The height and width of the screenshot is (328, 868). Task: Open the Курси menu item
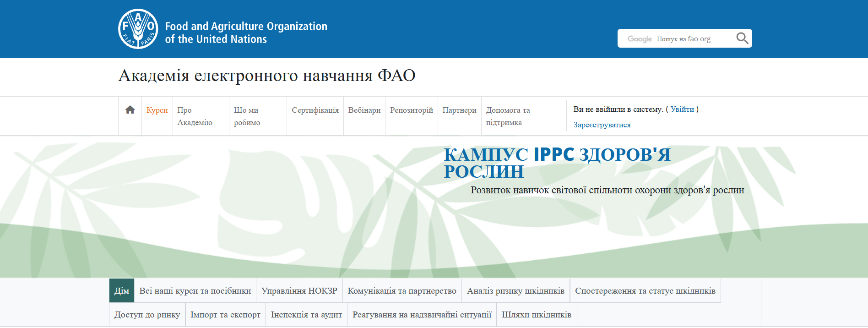pyautogui.click(x=157, y=110)
